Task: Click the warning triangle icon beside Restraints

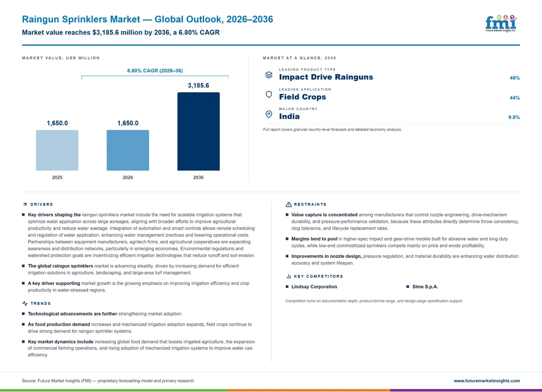Action: [288, 205]
